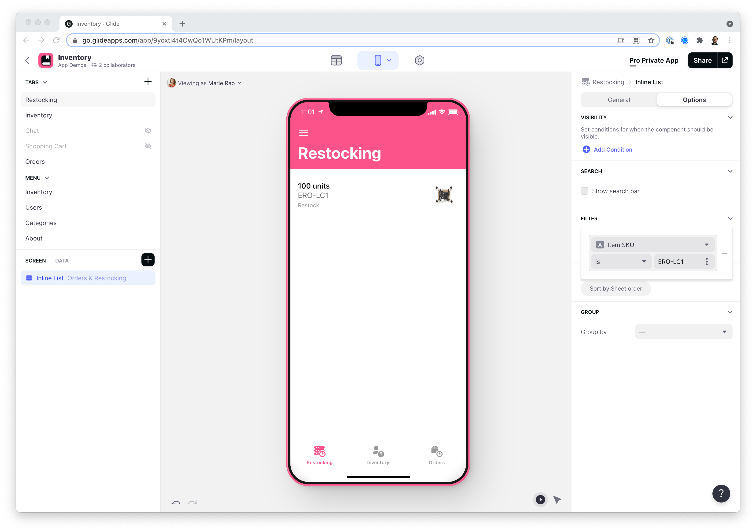Open help with question mark button

tap(721, 493)
